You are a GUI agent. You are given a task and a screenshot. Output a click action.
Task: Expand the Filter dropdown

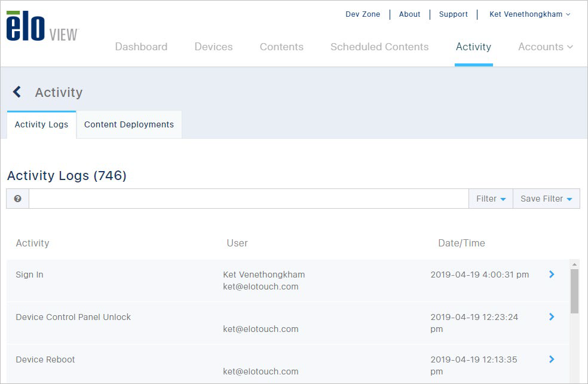click(491, 199)
